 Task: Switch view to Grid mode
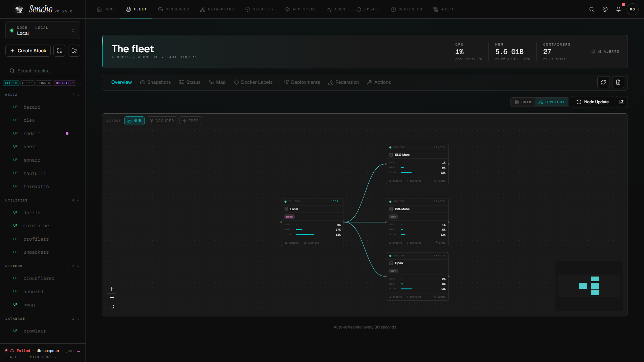click(523, 102)
